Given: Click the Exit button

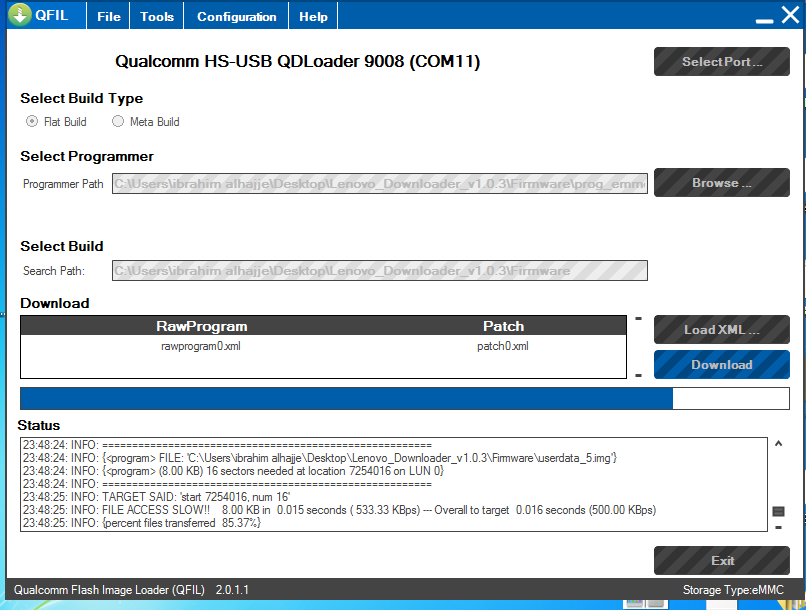Looking at the screenshot, I should (722, 560).
